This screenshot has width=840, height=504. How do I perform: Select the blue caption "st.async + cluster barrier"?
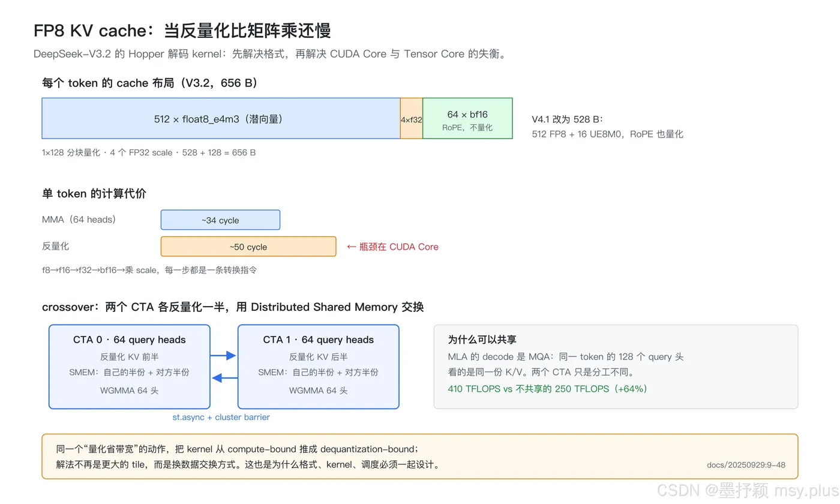221,417
